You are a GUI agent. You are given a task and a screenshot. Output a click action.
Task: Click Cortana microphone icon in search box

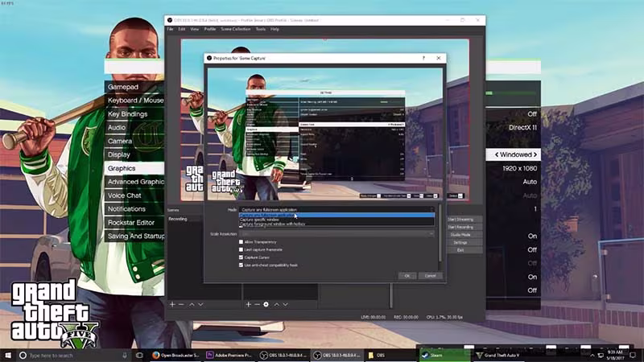(x=125, y=355)
